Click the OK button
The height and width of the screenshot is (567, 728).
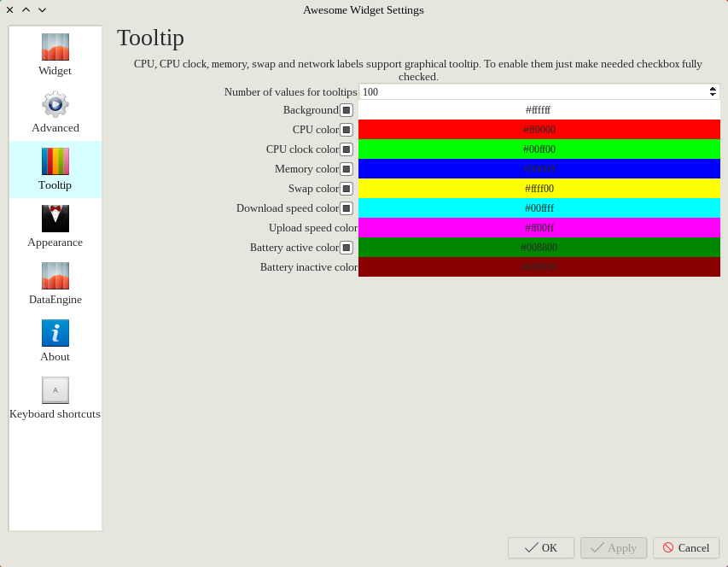pos(540,548)
